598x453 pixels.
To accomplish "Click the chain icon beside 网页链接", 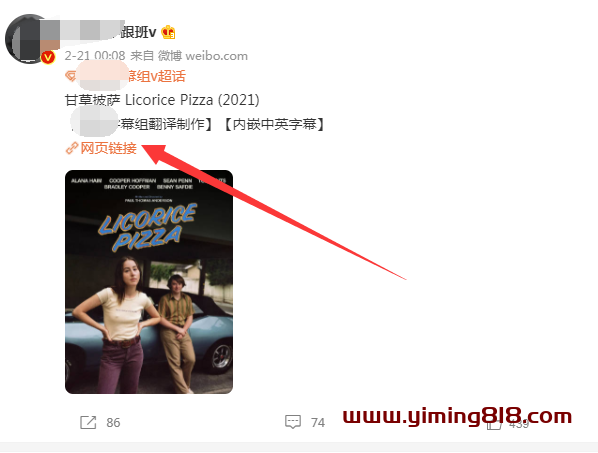I will click(71, 148).
